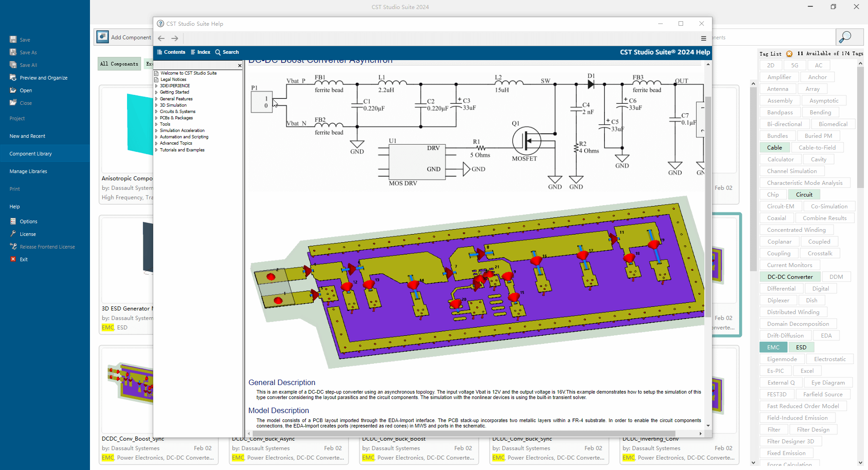This screenshot has height=470, width=868.
Task: Go back in the CST Help window
Action: pos(161,38)
